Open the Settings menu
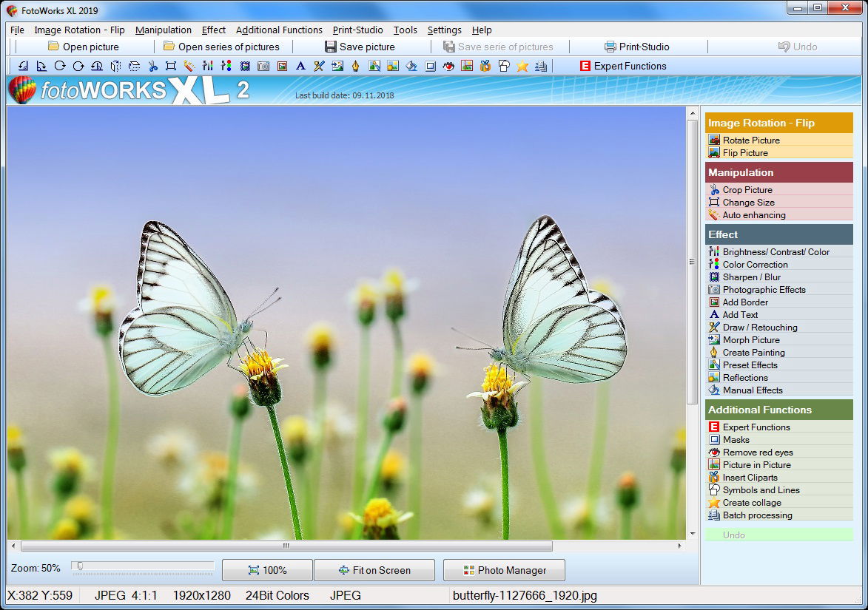The width and height of the screenshot is (868, 610). tap(444, 30)
